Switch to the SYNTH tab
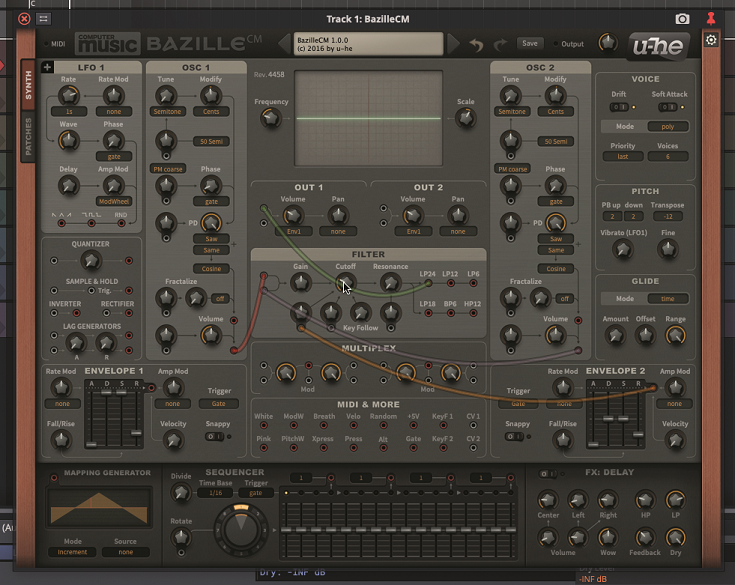This screenshot has width=735, height=585. point(28,85)
